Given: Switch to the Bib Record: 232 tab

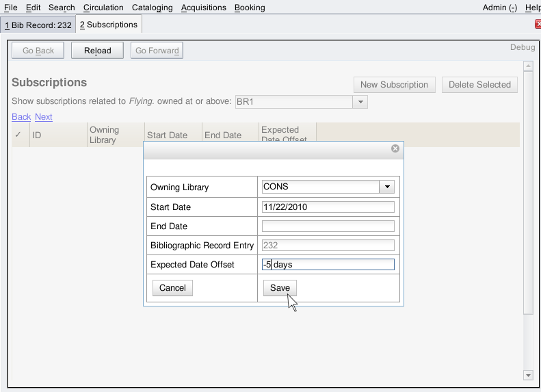Looking at the screenshot, I should 38,25.
